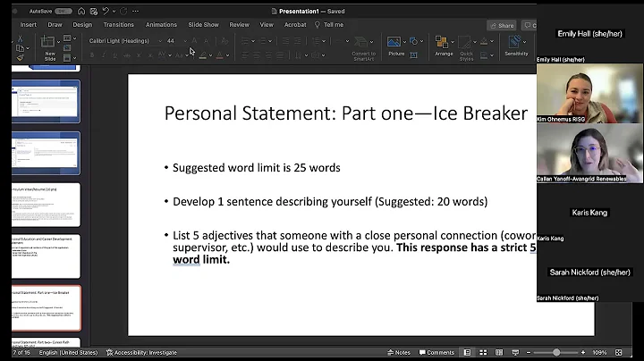644x361 pixels.
Task: Click the highlight color pen icon
Action: pos(202,55)
